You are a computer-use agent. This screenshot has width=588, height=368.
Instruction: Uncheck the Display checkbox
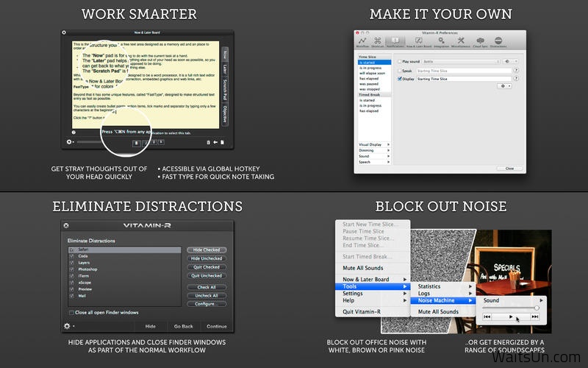point(400,78)
